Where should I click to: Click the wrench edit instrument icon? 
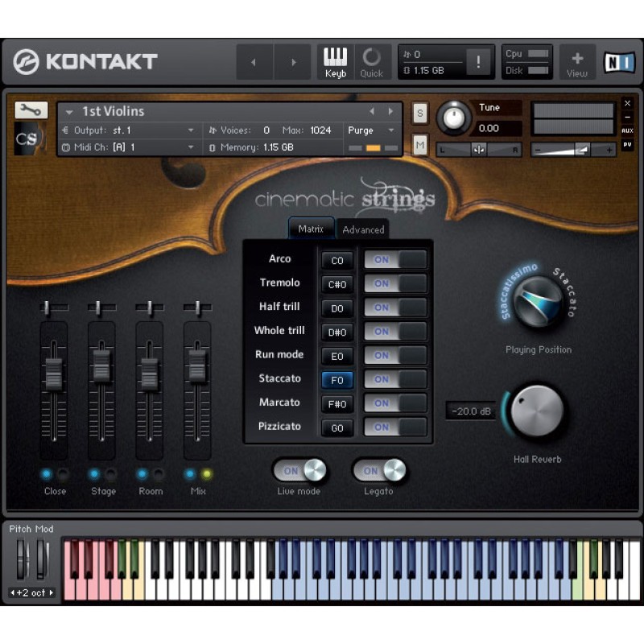[x=31, y=110]
